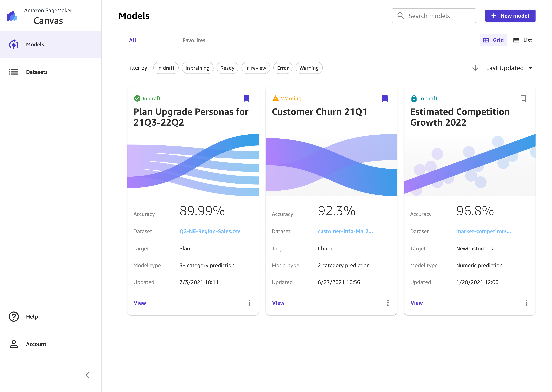The height and width of the screenshot is (392, 552).
Task: Remove bookmark from Customer Churn 21Q1
Action: click(x=385, y=98)
